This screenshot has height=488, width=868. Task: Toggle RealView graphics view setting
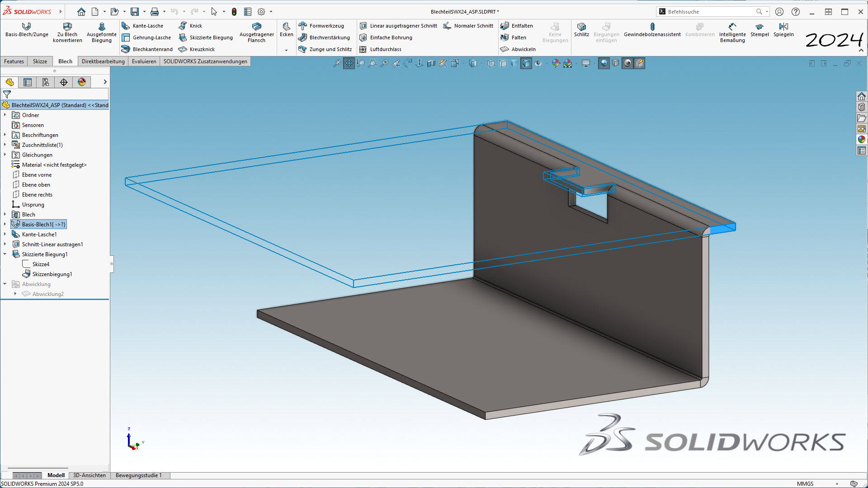pyautogui.click(x=604, y=63)
